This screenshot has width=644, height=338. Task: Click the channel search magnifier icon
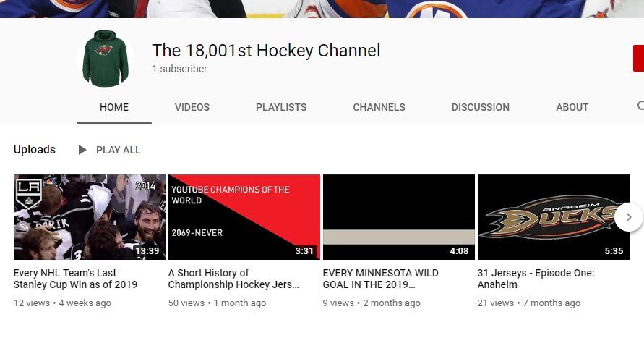[640, 106]
